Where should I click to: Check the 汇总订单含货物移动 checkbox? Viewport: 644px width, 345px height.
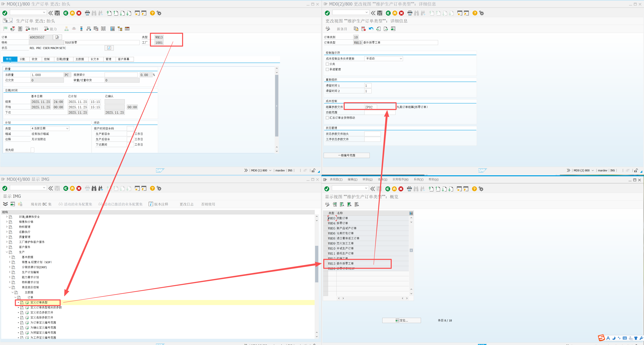tap(327, 118)
